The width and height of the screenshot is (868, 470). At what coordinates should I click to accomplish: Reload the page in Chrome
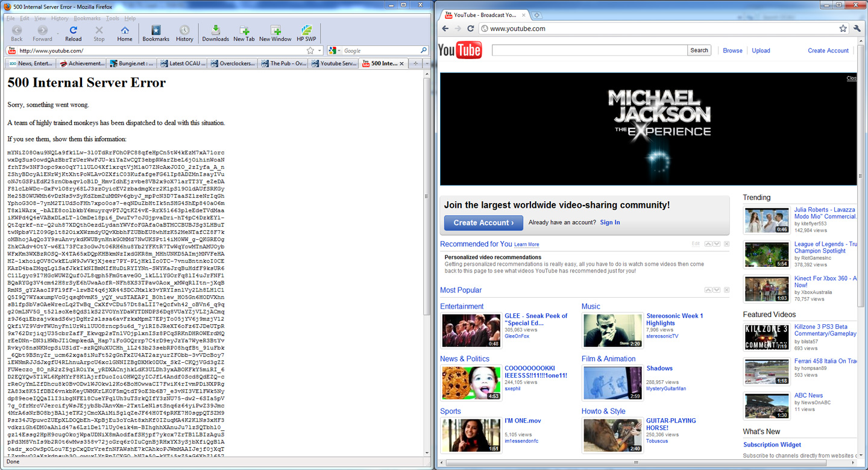(471, 28)
